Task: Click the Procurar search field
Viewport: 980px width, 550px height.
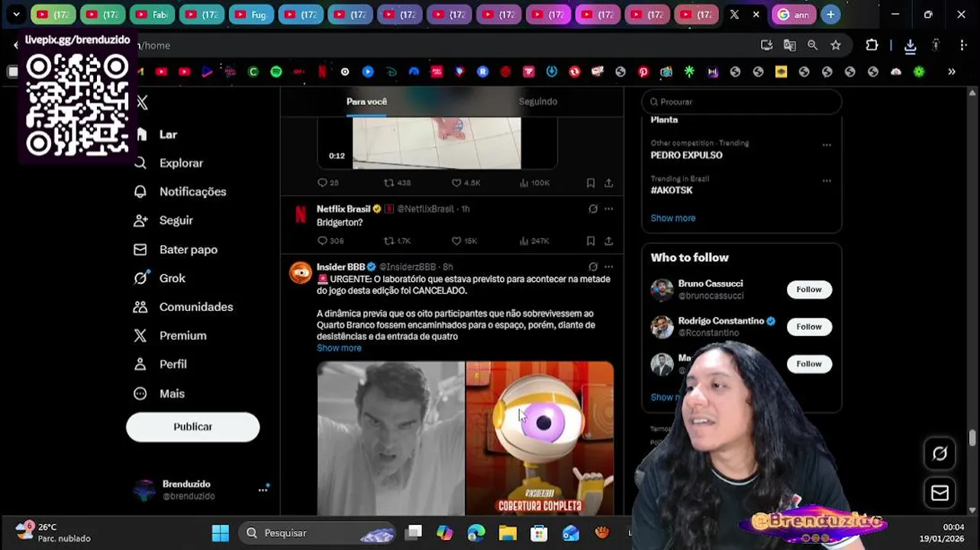Action: click(x=741, y=102)
